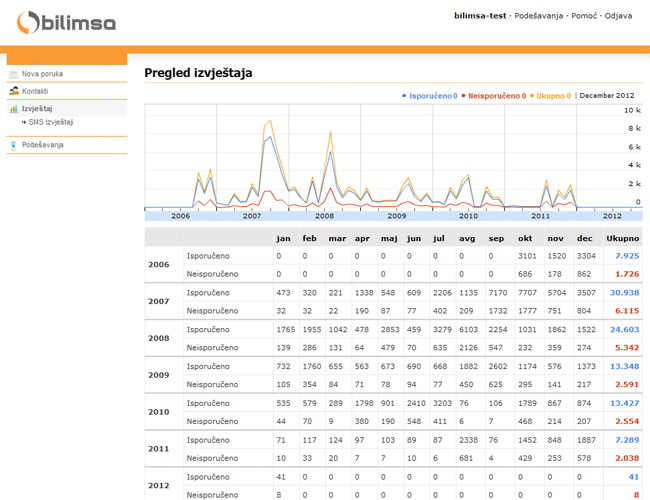Screen dimensions: 650x500
Task: Click value 2602 in 2009 sep
Action: point(498,367)
